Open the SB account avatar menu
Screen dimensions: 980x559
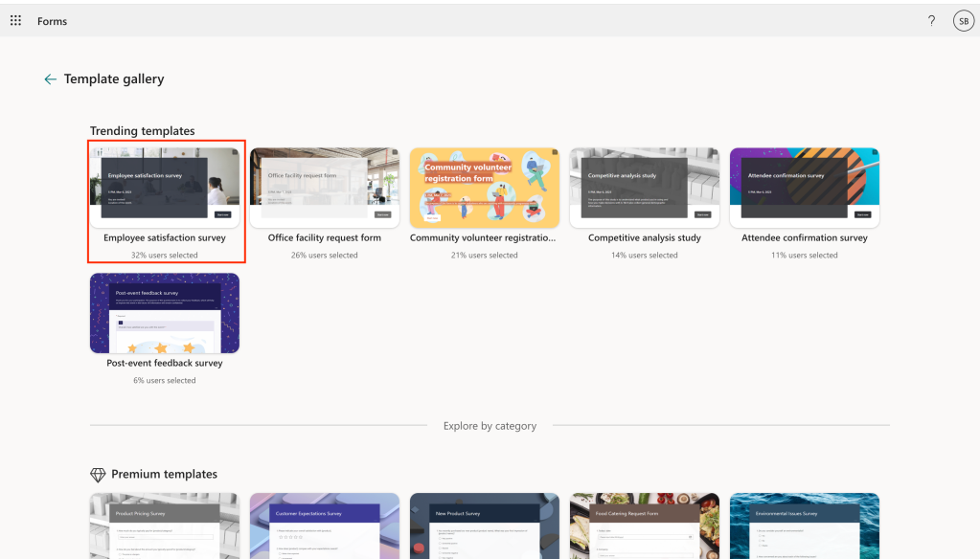pos(963,20)
